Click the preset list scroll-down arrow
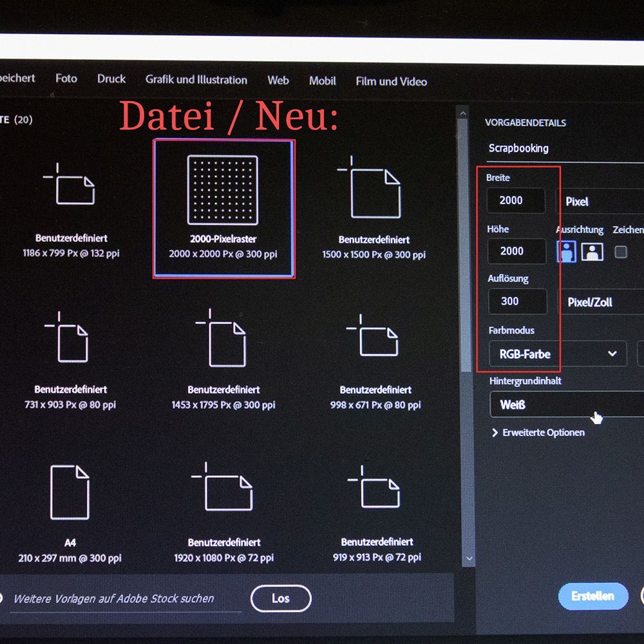644x644 pixels. [469, 558]
